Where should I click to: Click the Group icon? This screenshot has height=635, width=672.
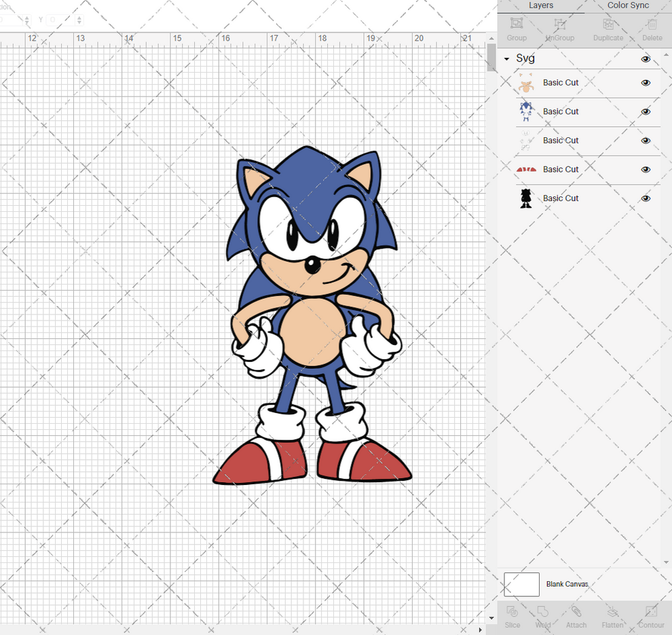point(516,29)
